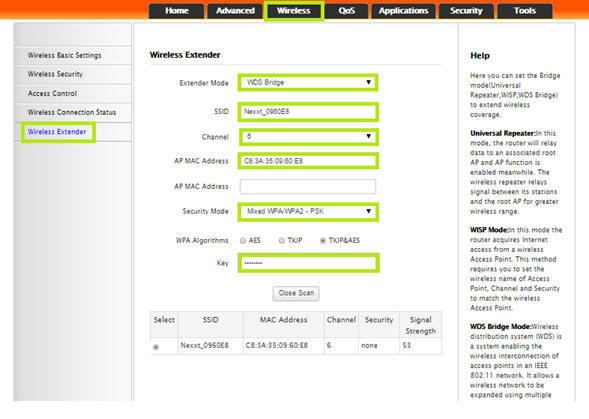Open the Security tab
This screenshot has width=589, height=419.
point(466,11)
